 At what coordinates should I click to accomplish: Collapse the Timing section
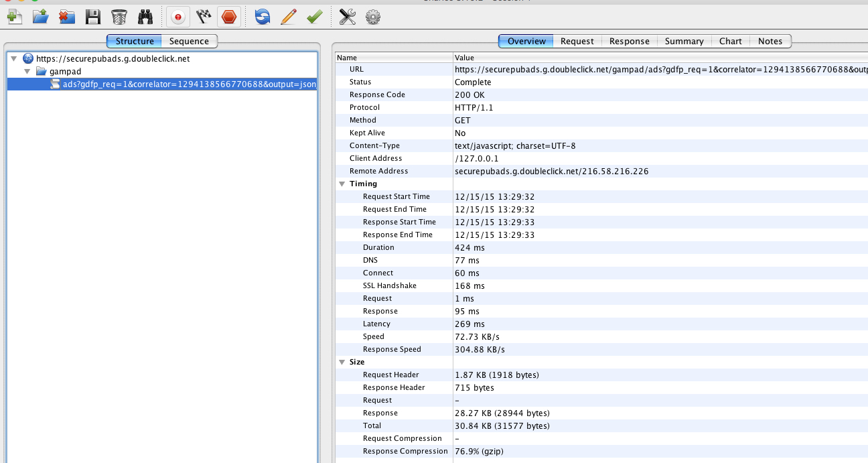pos(342,184)
